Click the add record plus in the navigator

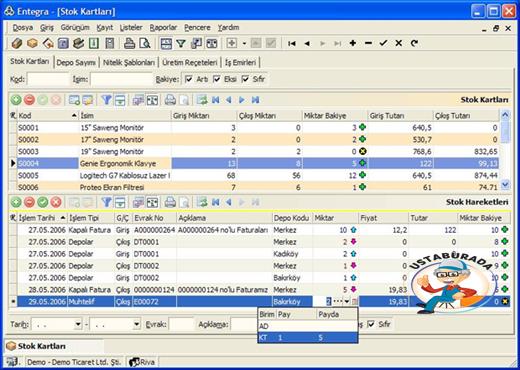pos(353,43)
